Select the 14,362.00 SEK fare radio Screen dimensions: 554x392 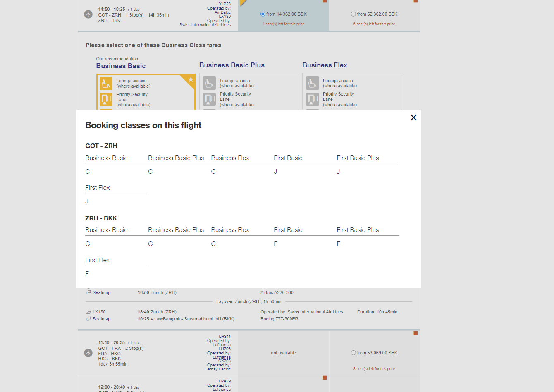[x=263, y=14]
